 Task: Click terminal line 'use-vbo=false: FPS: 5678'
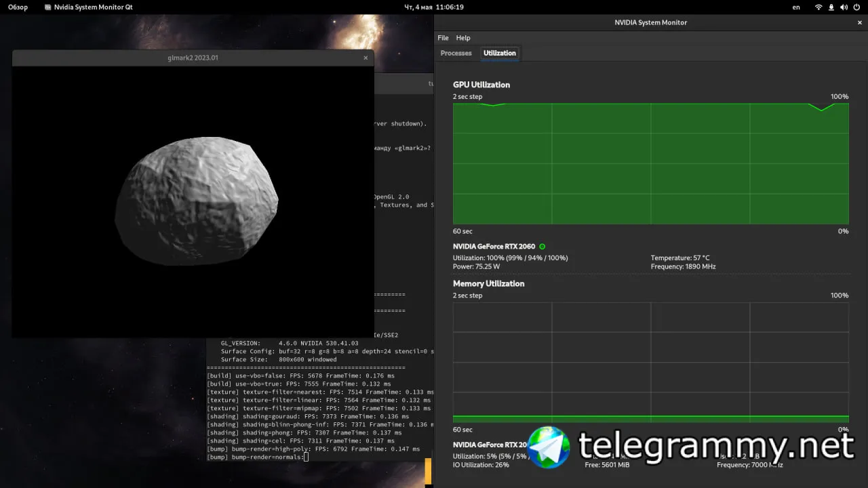300,375
